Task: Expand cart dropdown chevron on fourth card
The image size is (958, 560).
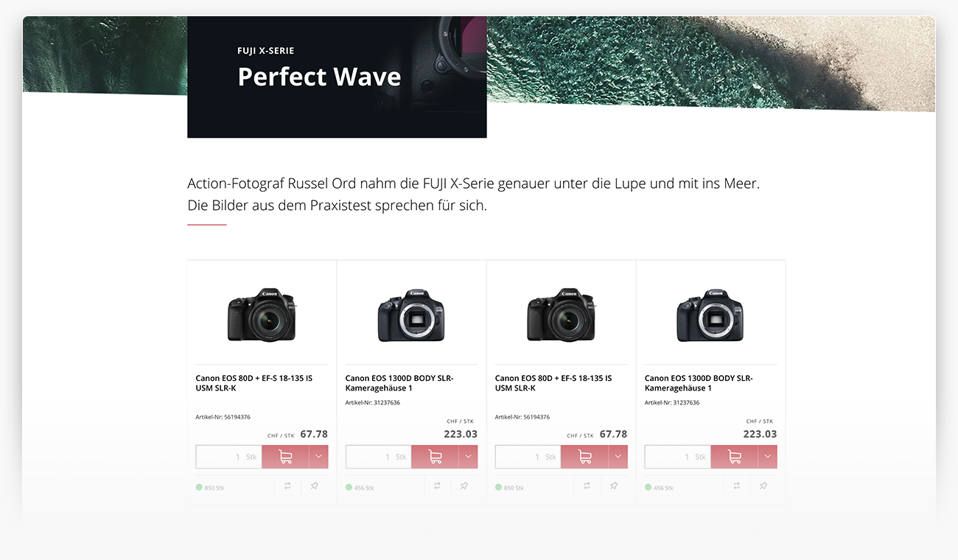Action: pos(767,457)
